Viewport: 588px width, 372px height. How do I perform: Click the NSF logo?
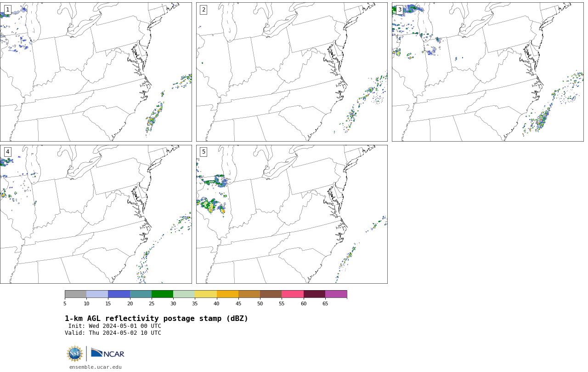click(x=75, y=354)
